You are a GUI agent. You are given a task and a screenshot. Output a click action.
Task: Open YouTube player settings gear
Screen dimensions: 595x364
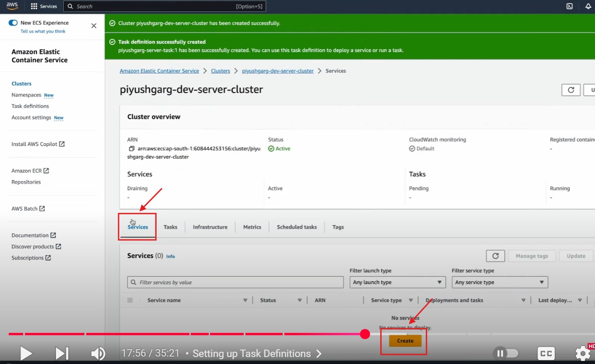tap(582, 353)
